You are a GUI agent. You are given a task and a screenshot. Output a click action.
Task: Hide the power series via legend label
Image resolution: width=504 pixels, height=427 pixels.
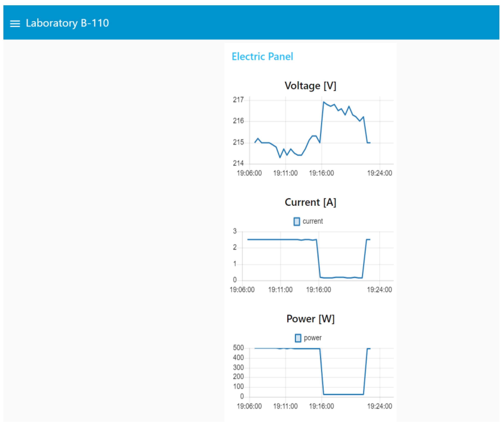click(x=312, y=338)
